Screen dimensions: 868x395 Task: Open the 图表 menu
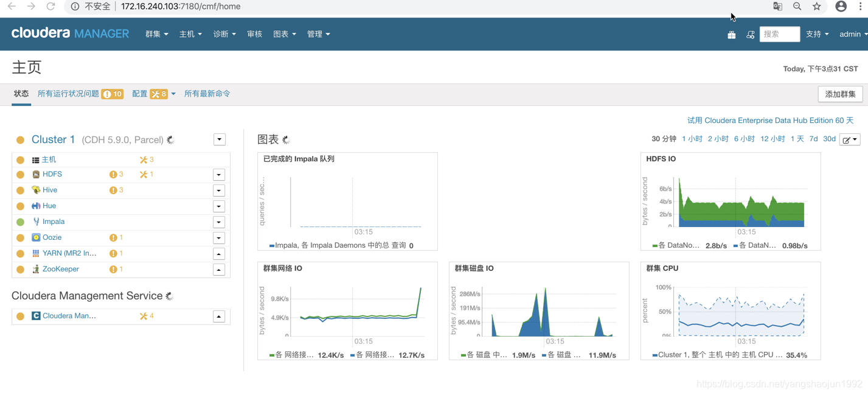pos(285,34)
